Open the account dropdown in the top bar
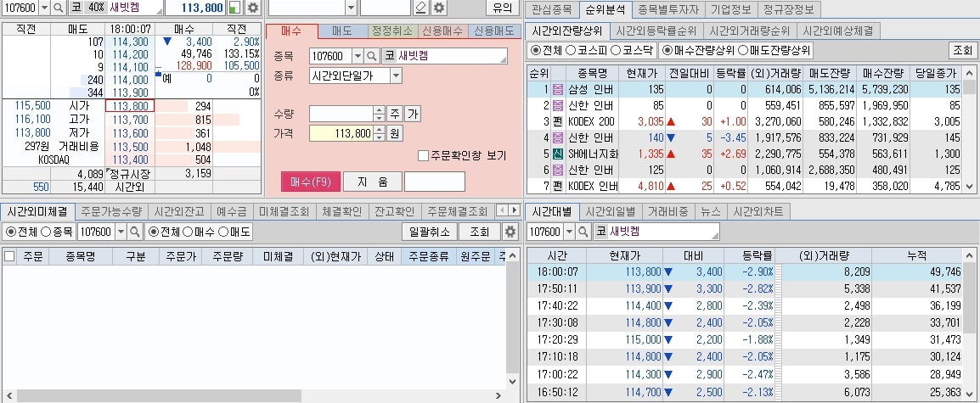The image size is (980, 403). coord(351,8)
